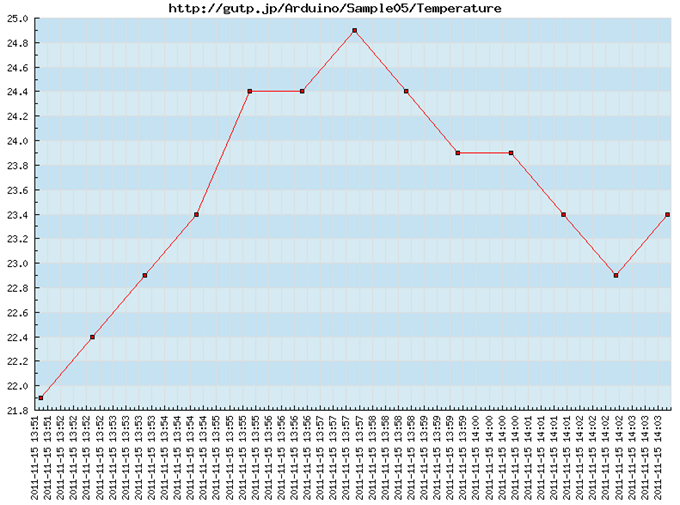Click the second 23.9 point ending the flat segment
The image size is (680, 505).
coord(511,153)
